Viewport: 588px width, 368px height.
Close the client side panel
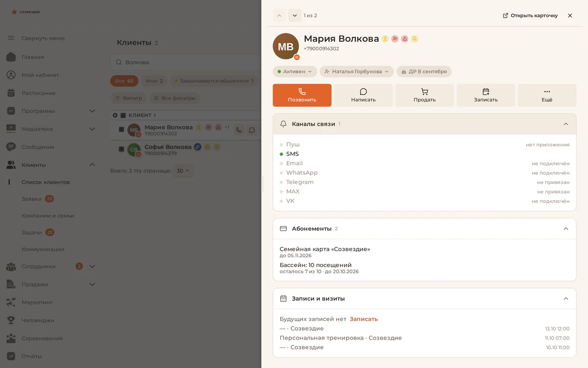(570, 16)
